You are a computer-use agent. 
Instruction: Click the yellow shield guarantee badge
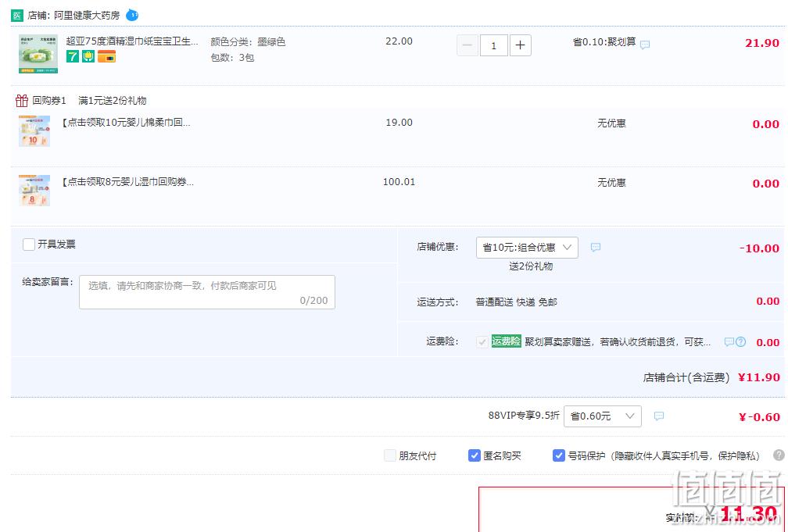pyautogui.click(x=88, y=56)
